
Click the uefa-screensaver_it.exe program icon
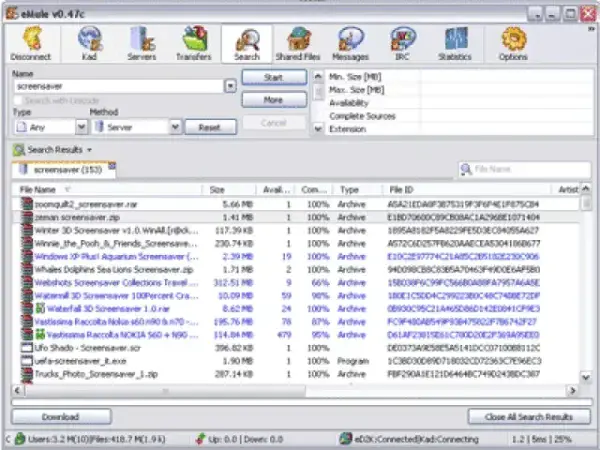click(26, 361)
